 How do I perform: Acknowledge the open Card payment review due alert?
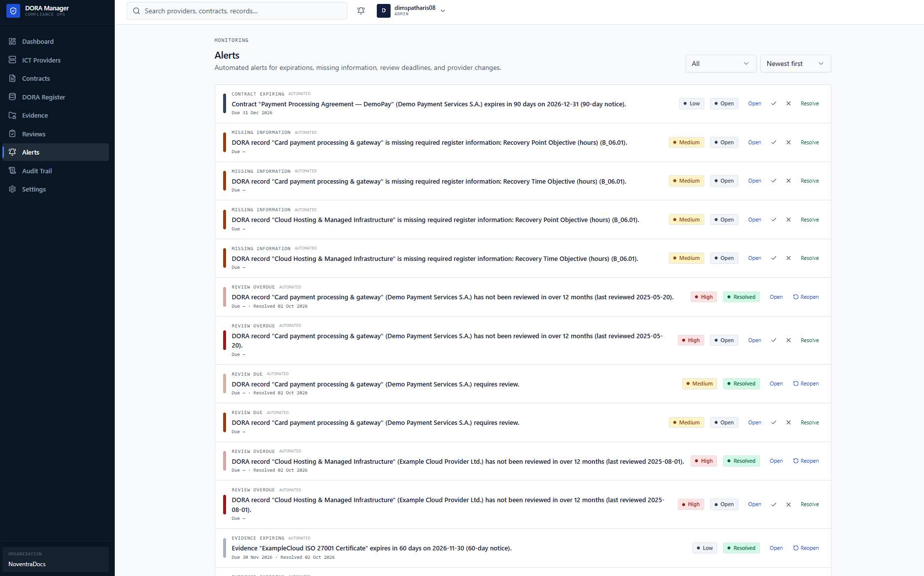pyautogui.click(x=774, y=422)
